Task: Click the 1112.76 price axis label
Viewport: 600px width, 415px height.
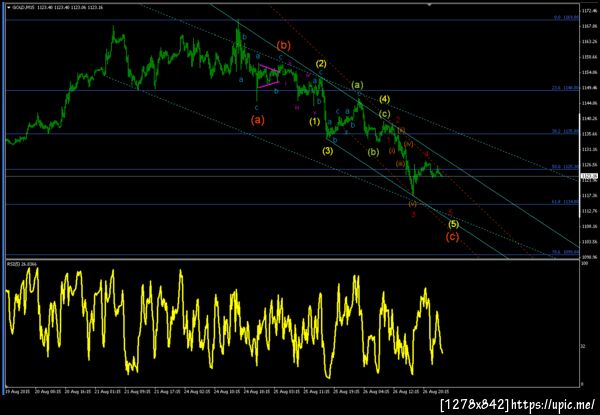Action: [x=588, y=211]
